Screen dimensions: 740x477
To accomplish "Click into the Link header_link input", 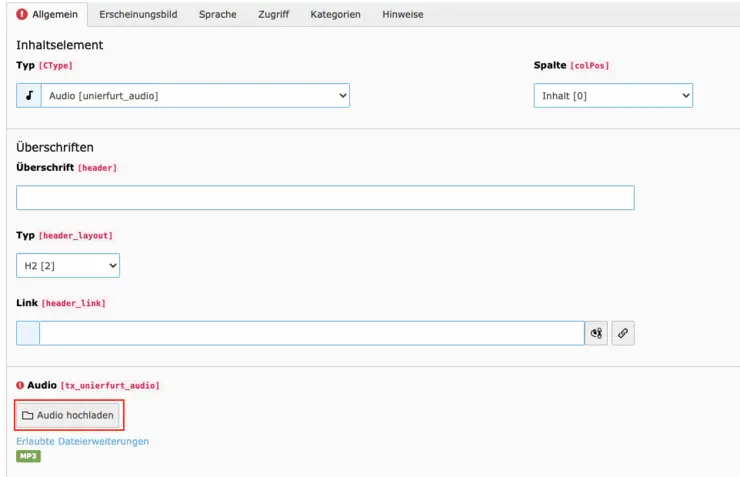I will click(x=311, y=333).
